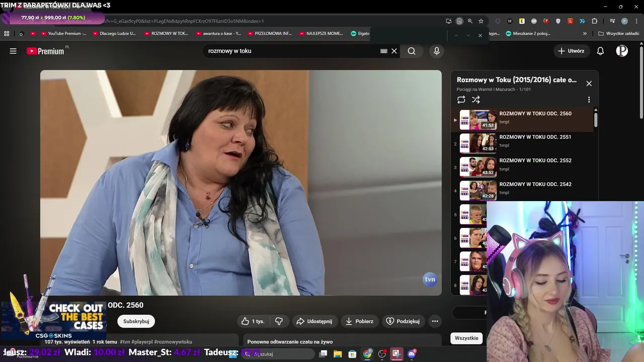Click the #rozmowywtoku hashtag link
644x362 pixels.
coord(173,342)
